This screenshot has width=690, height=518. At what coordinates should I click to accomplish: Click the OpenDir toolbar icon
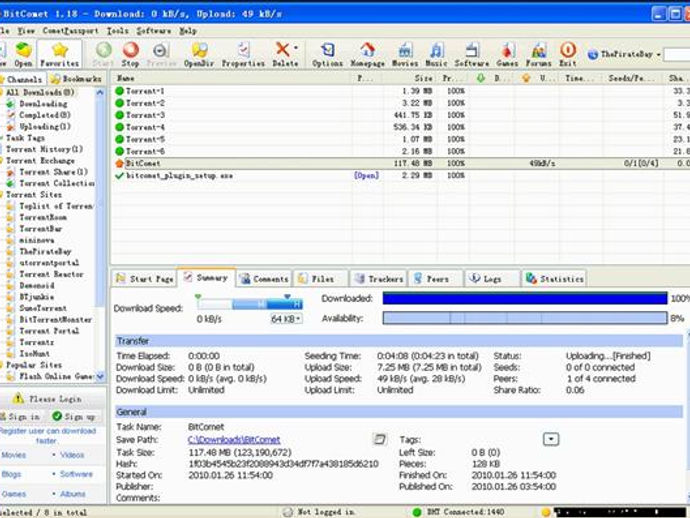click(x=199, y=55)
